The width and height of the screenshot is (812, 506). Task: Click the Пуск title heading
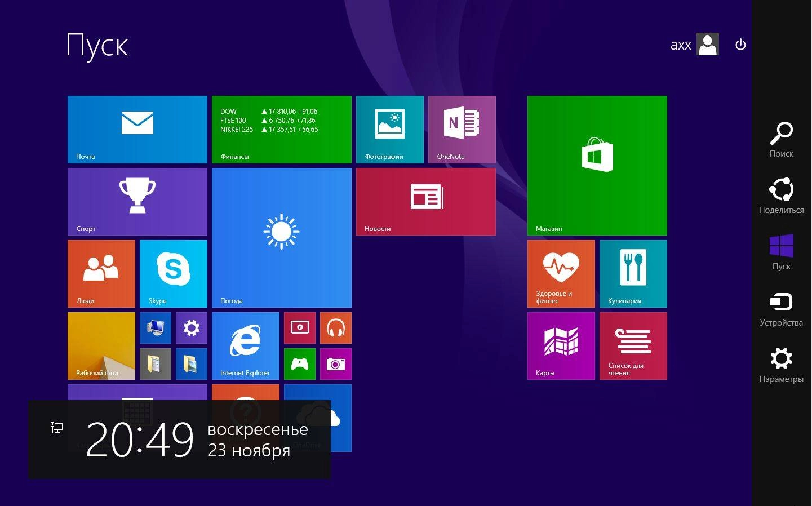click(x=97, y=45)
